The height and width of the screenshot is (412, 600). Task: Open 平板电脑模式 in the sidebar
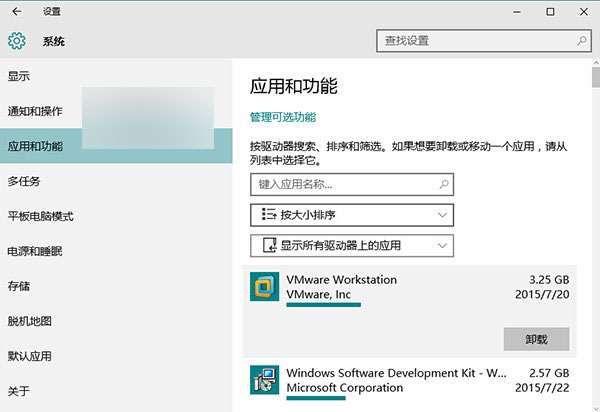(40, 216)
